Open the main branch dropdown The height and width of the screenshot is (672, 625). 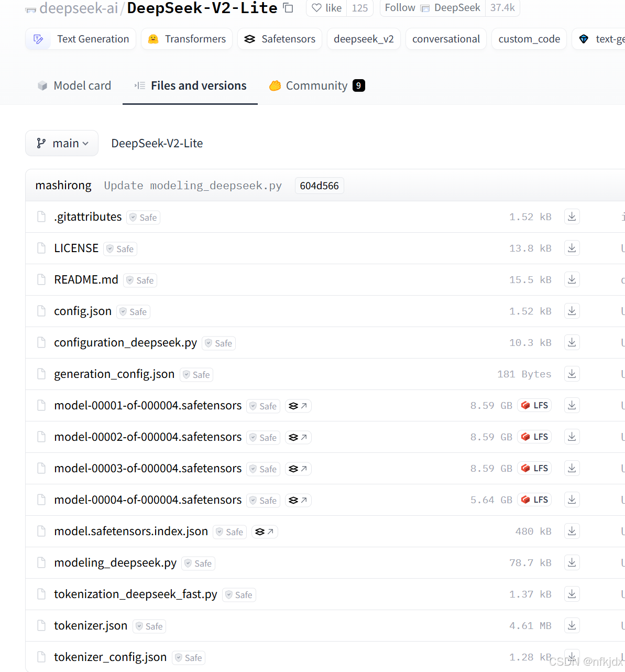click(x=62, y=143)
